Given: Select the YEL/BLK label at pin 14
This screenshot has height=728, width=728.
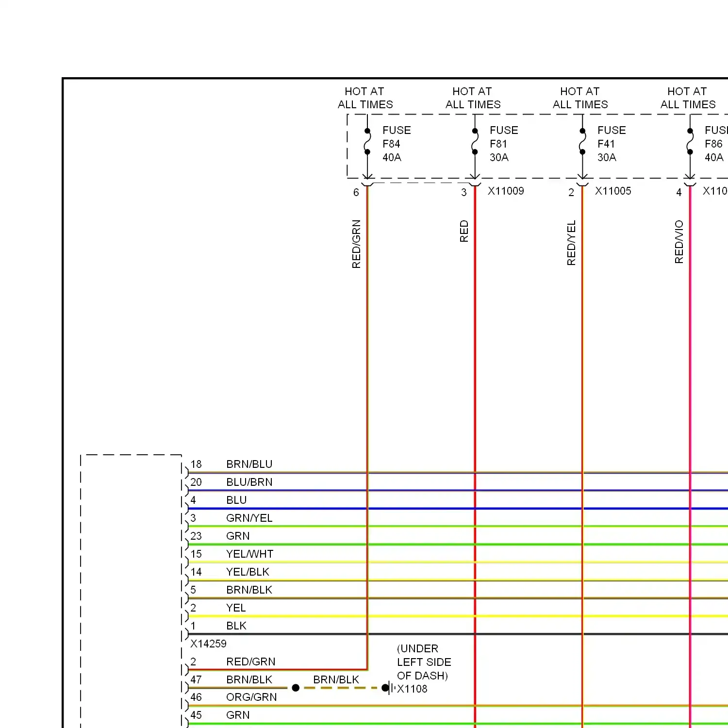Looking at the screenshot, I should [248, 572].
